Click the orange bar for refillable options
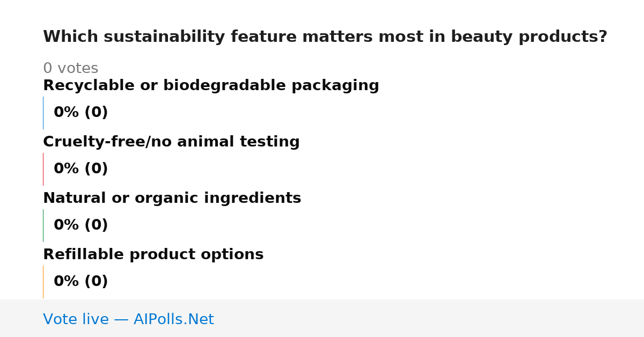The height and width of the screenshot is (337, 644). pyautogui.click(x=43, y=282)
